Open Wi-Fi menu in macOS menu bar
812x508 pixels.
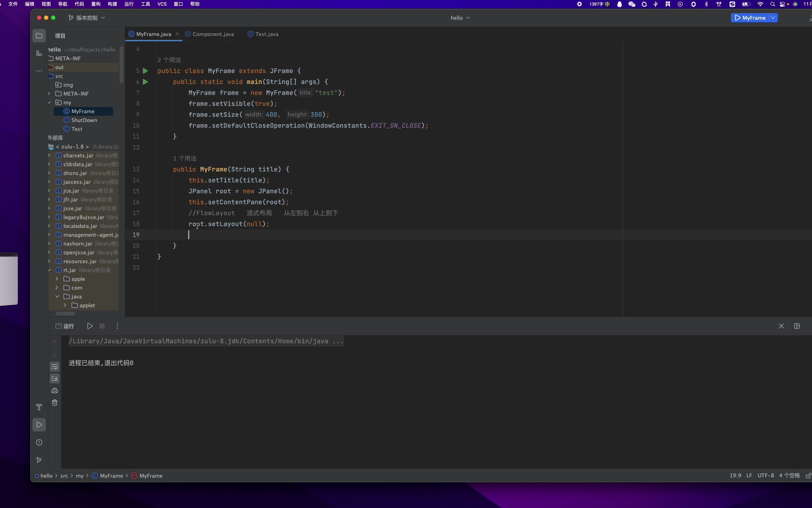761,4
